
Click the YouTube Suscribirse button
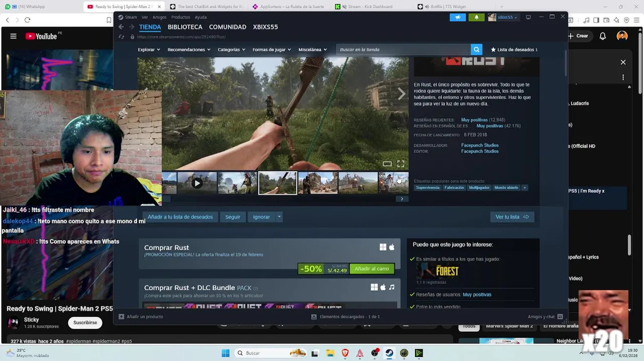coord(85,322)
